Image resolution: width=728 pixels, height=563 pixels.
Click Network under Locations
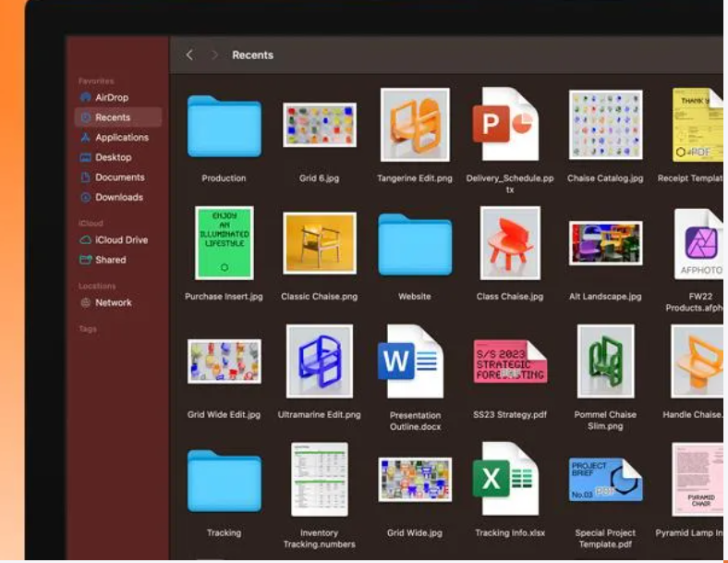[x=113, y=302]
